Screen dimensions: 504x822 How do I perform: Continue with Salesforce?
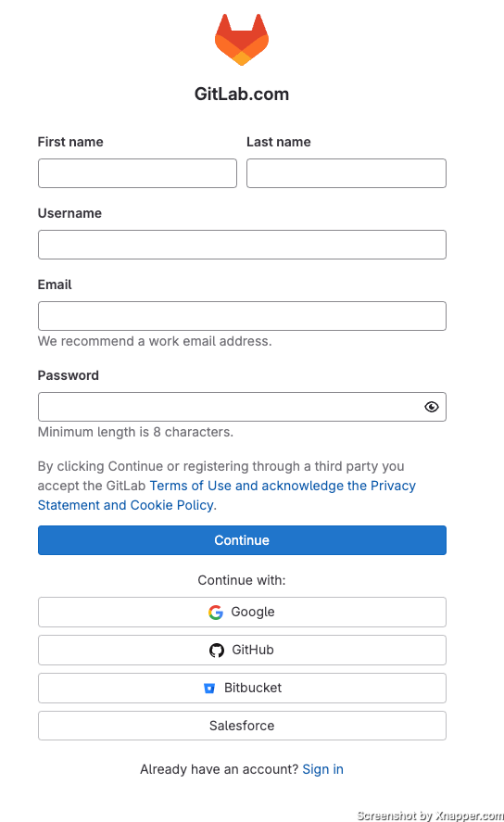(242, 726)
